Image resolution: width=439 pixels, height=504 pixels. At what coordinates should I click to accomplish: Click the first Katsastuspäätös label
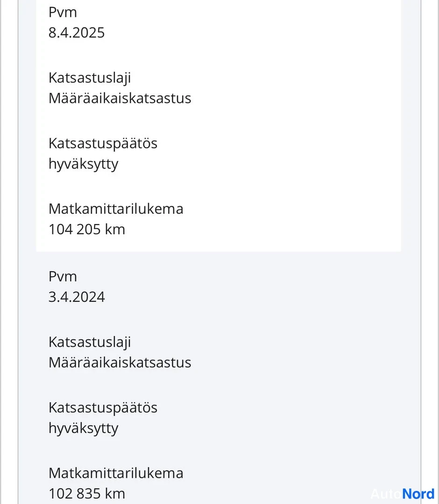click(103, 144)
